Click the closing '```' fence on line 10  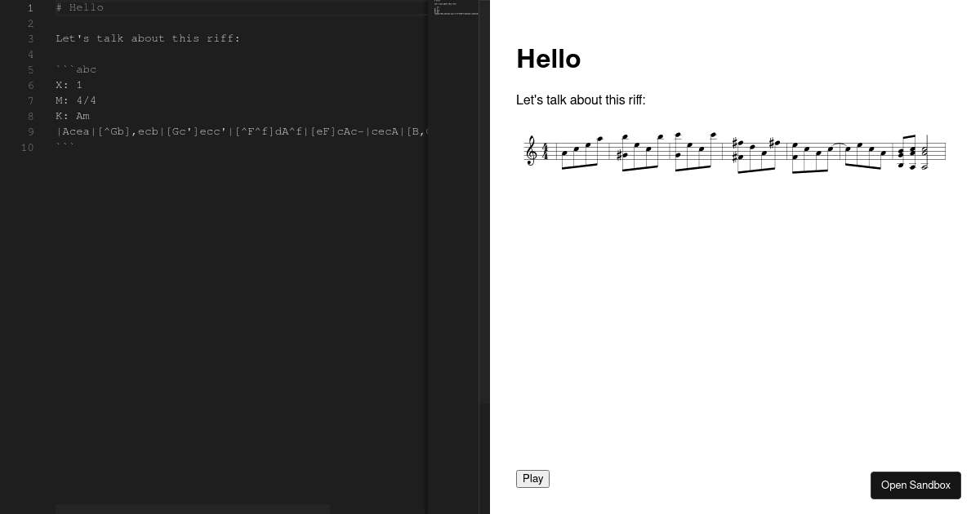[64, 148]
